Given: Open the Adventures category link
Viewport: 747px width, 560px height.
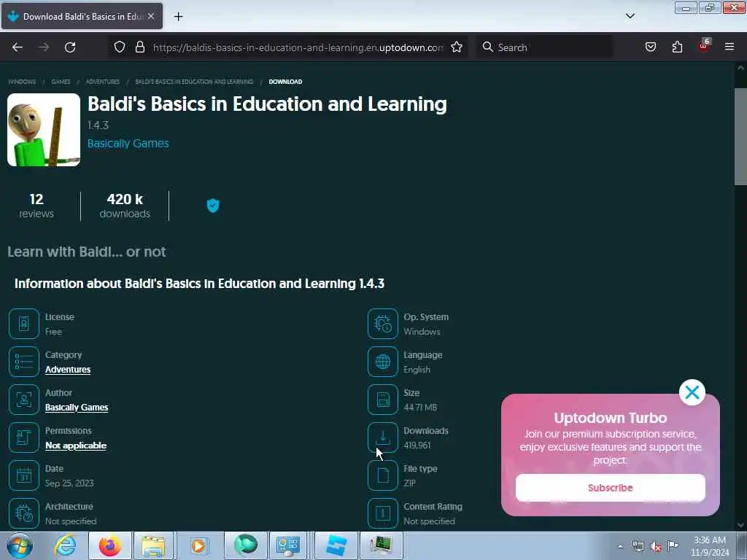Looking at the screenshot, I should [x=68, y=370].
